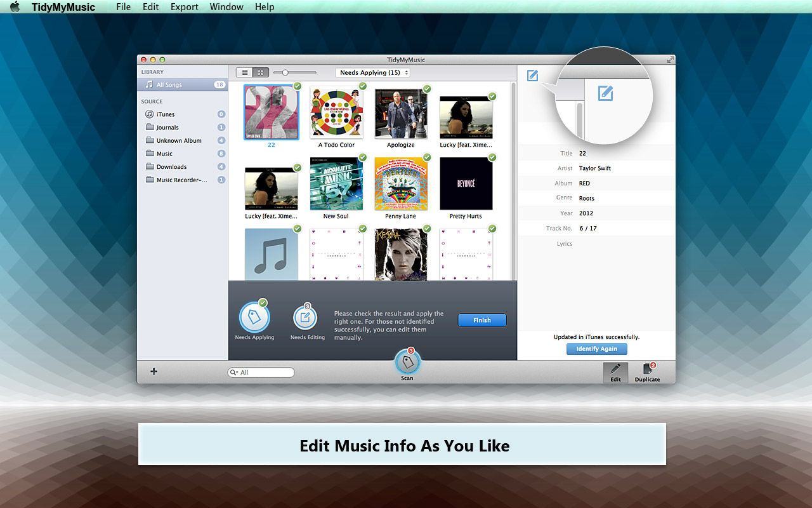This screenshot has height=508, width=812.
Task: Open the Export menu
Action: pos(185,7)
